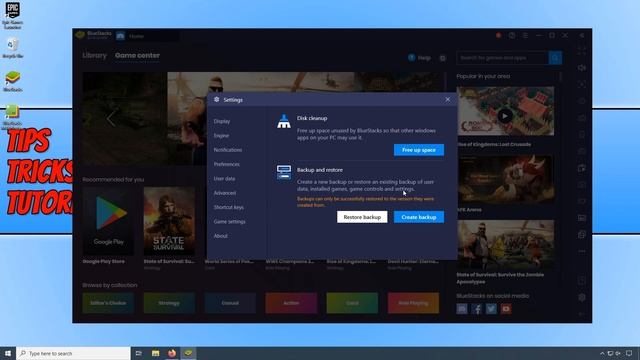Click the Settings gear icon in dialog title
The width and height of the screenshot is (640, 360).
(x=217, y=100)
